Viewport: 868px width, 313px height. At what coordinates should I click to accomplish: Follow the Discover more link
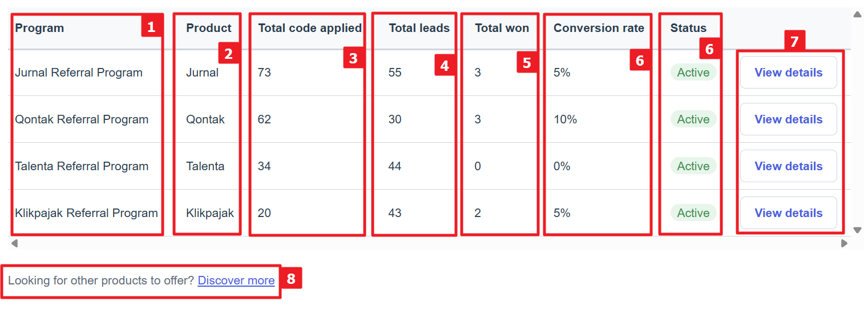click(x=236, y=280)
